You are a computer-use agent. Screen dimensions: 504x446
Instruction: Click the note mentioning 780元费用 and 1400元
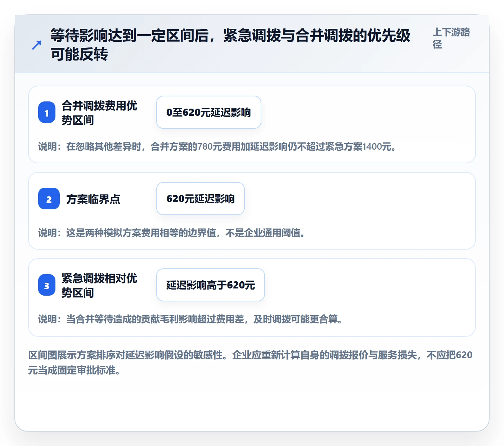tap(217, 146)
